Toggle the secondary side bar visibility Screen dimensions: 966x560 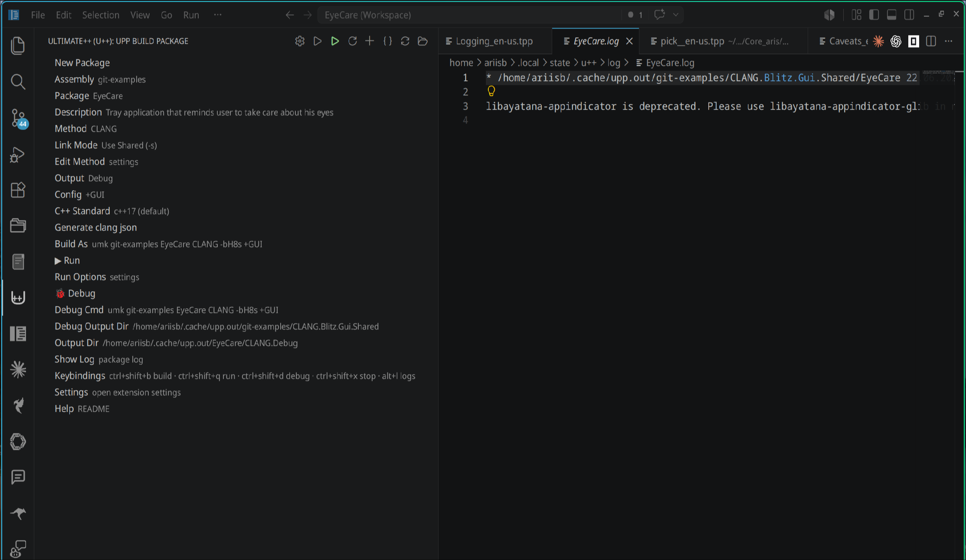click(x=909, y=15)
